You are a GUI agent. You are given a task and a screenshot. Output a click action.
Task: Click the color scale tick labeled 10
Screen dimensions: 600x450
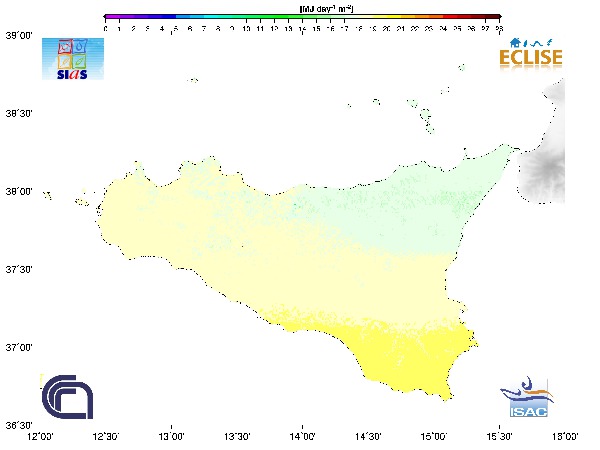pyautogui.click(x=246, y=29)
